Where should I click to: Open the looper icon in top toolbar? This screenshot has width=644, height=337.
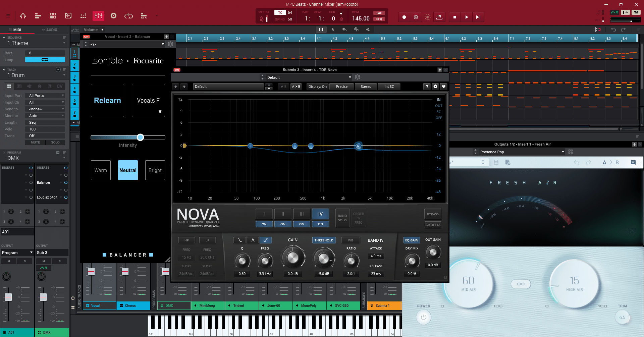(x=128, y=16)
